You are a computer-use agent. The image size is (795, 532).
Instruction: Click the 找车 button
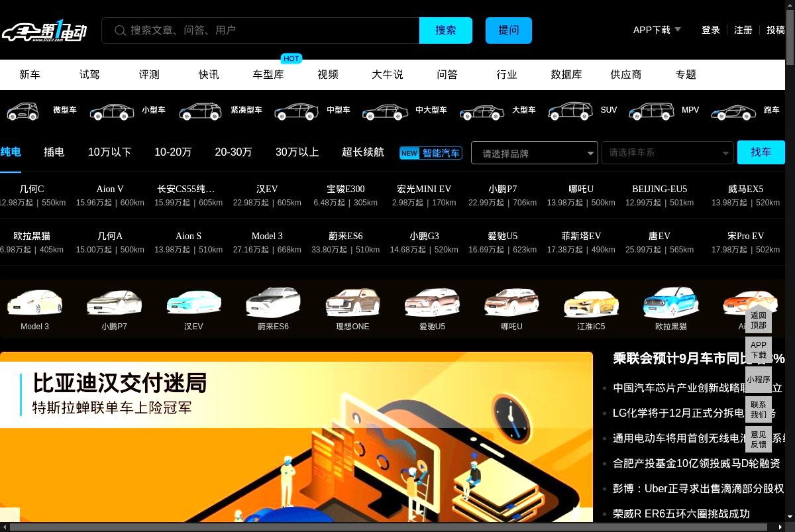[x=761, y=152]
